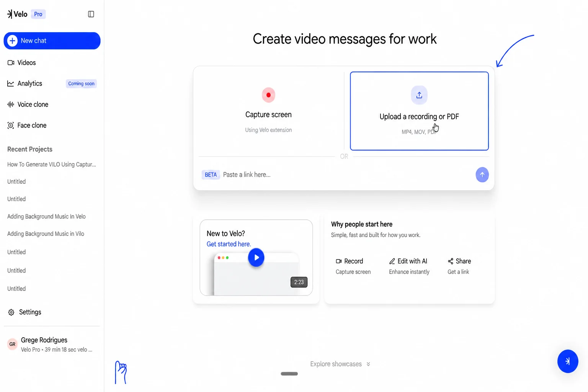588x392 pixels.
Task: Click the Settings gear icon
Action: pyautogui.click(x=11, y=312)
